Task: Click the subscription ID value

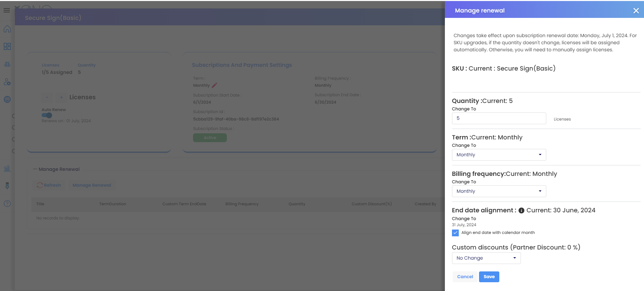Action: coord(236,119)
